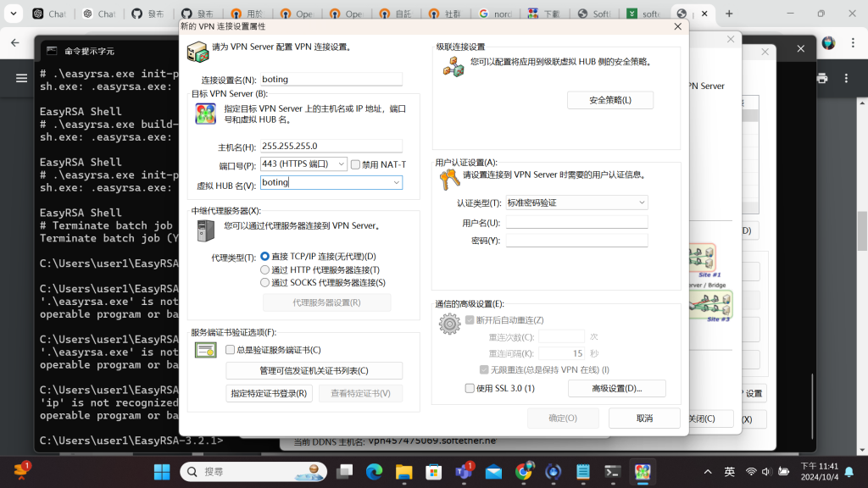This screenshot has width=868, height=488.
Task: Enable the 禁用 NAT-T checkbox
Action: tap(355, 164)
